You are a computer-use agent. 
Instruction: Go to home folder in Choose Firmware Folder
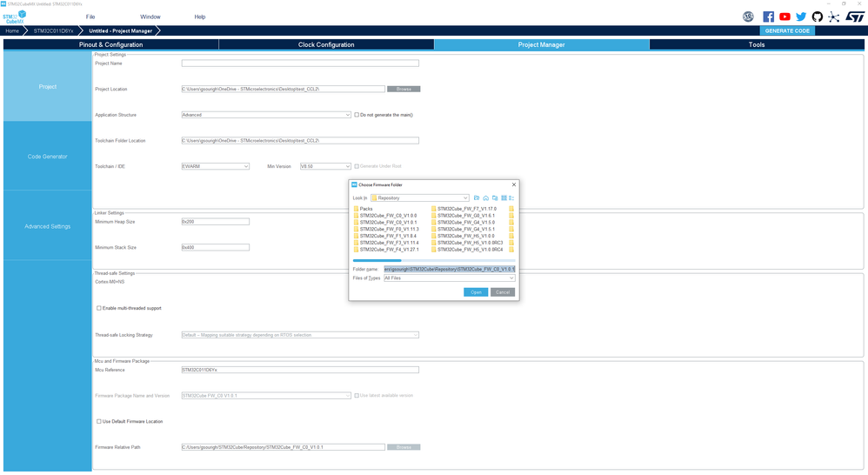pos(485,197)
